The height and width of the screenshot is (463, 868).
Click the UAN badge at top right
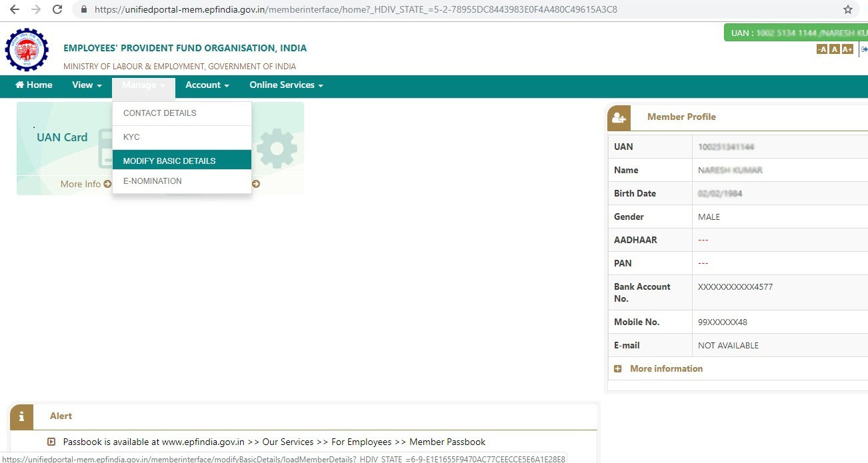(796, 33)
